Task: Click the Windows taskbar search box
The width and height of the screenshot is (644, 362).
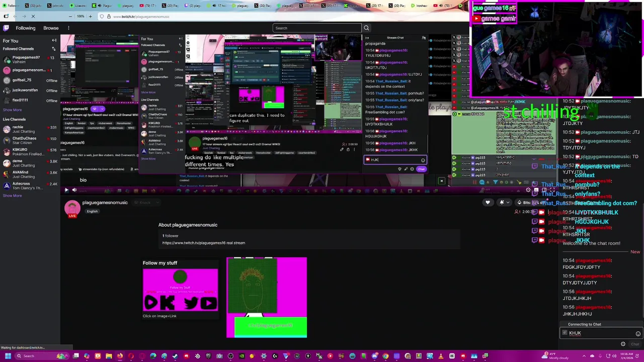Action: pyautogui.click(x=43, y=356)
